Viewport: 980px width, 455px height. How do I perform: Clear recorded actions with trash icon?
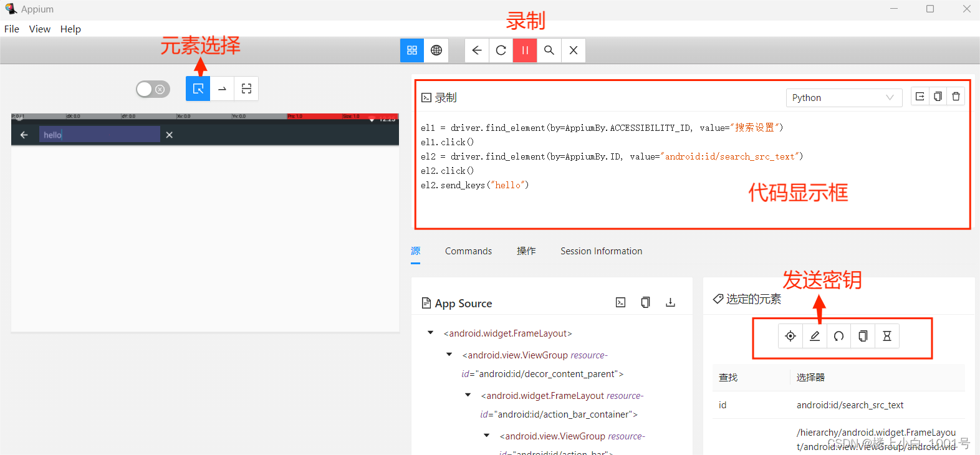pos(956,97)
